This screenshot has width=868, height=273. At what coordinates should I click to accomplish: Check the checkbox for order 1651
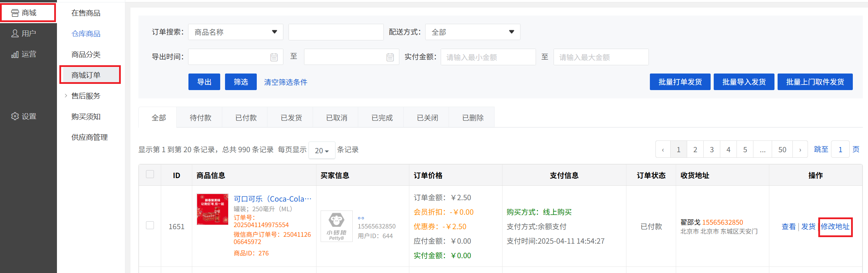point(150,225)
